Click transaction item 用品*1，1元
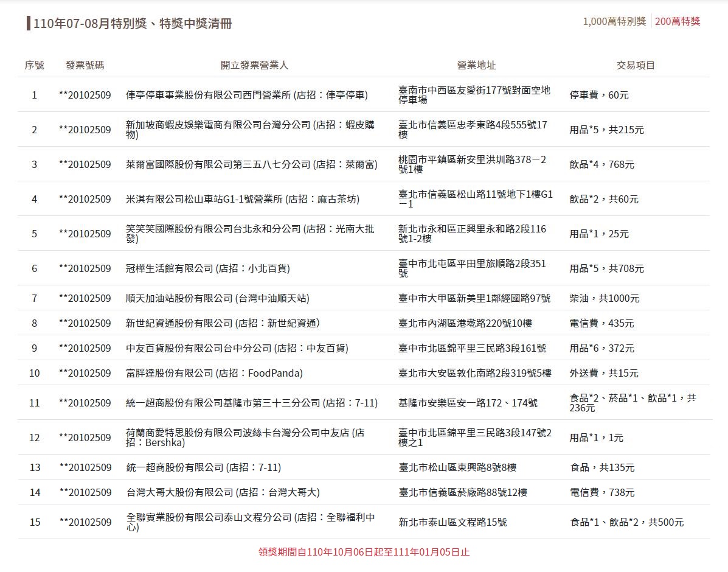The height and width of the screenshot is (572, 728). pos(596,438)
